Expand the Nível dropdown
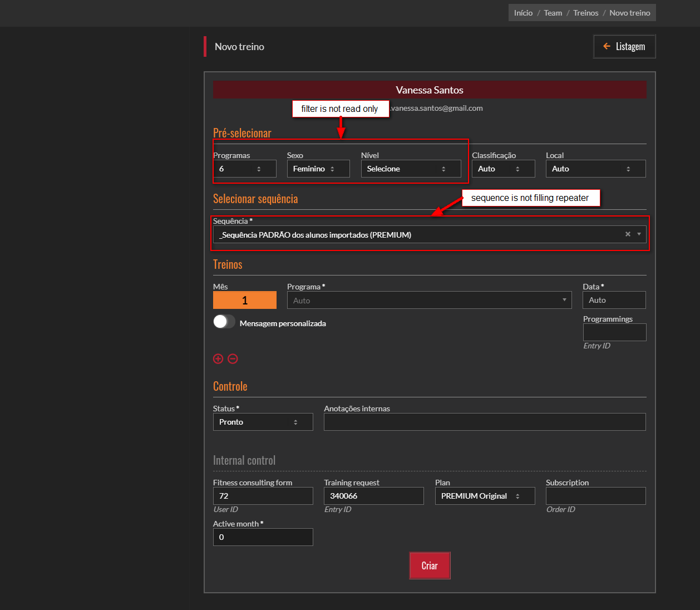The height and width of the screenshot is (610, 700). (x=411, y=169)
